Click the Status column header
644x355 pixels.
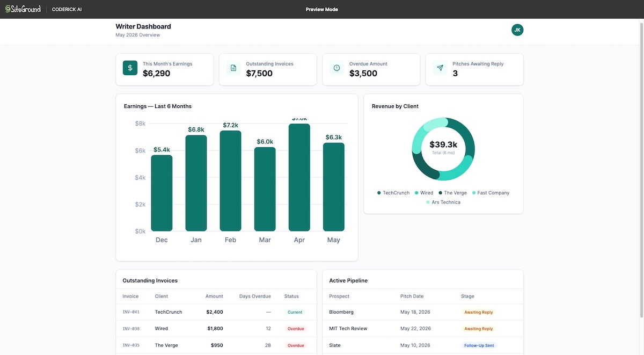tap(291, 296)
